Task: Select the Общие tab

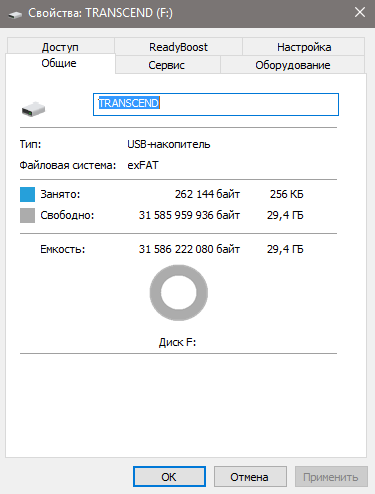Action: click(x=59, y=63)
